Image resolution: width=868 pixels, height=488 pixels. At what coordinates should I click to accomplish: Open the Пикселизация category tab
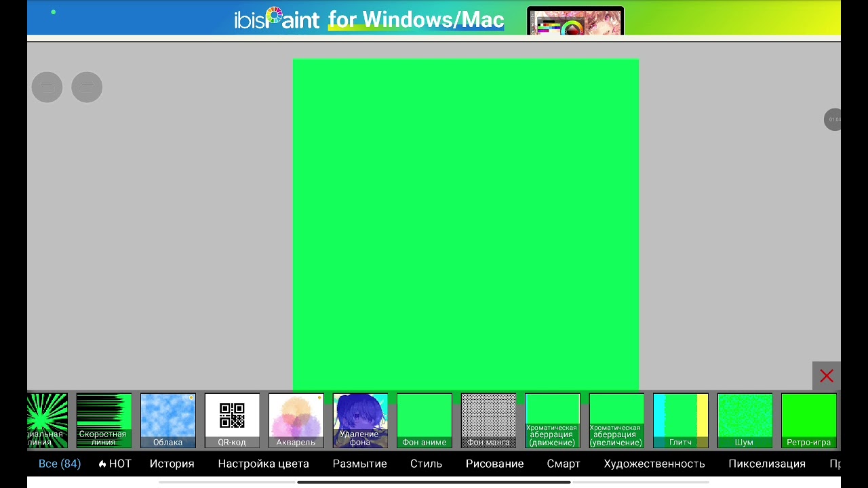pyautogui.click(x=767, y=464)
